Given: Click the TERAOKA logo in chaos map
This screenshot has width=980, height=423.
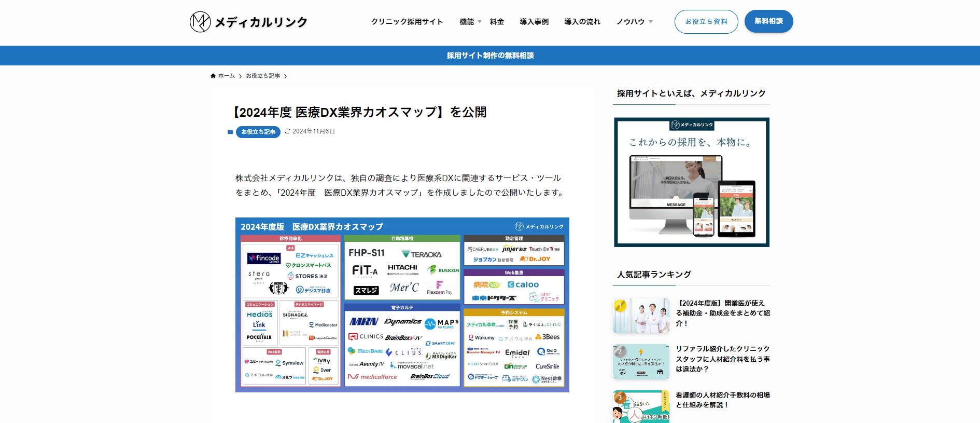Looking at the screenshot, I should (x=422, y=254).
